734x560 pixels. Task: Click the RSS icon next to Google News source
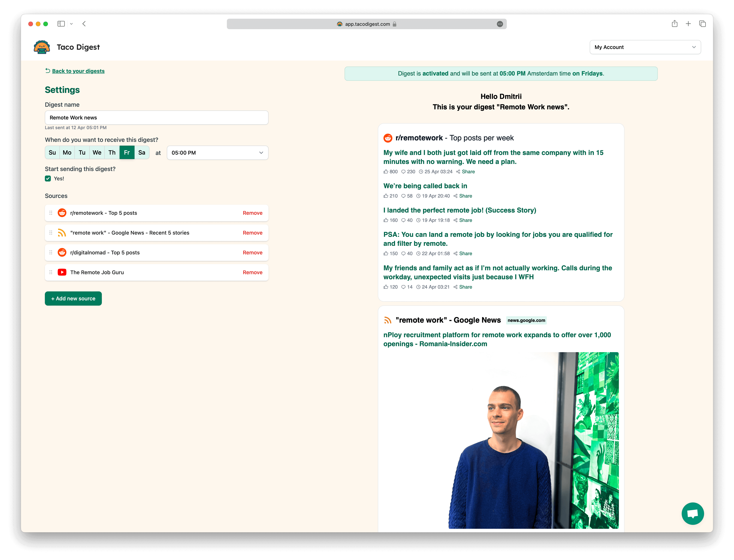[x=62, y=233]
